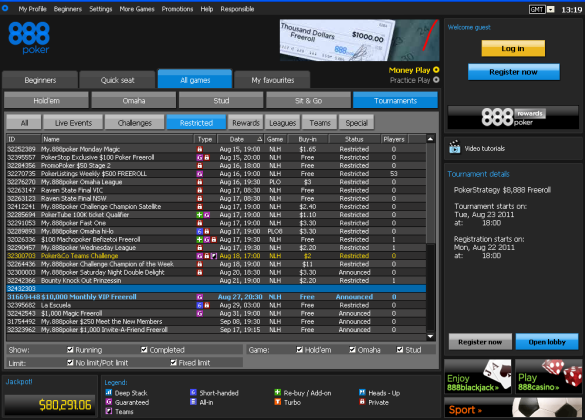Click short-handed icon on La Escuela row
Screen dimensions: 585x420
(200, 305)
